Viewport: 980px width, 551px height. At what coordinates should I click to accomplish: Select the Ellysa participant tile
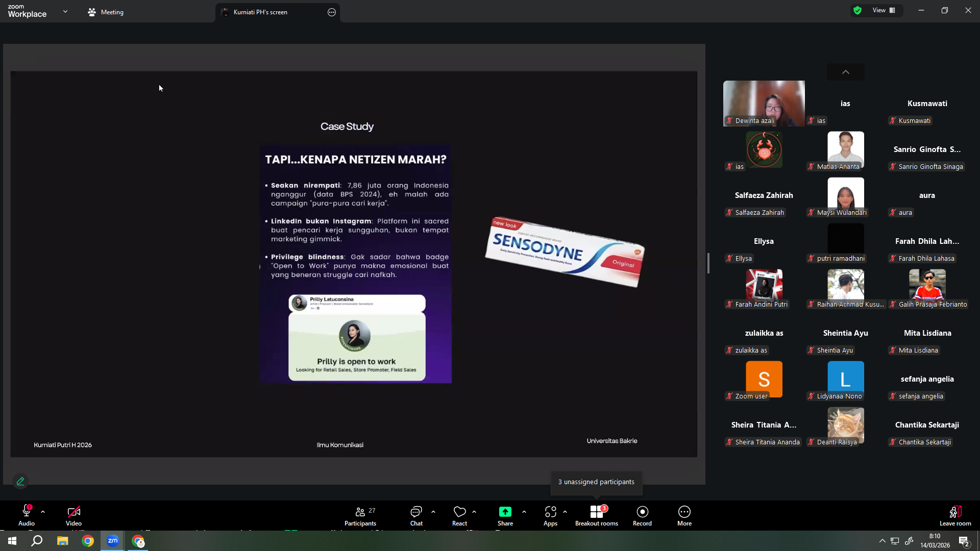click(764, 241)
